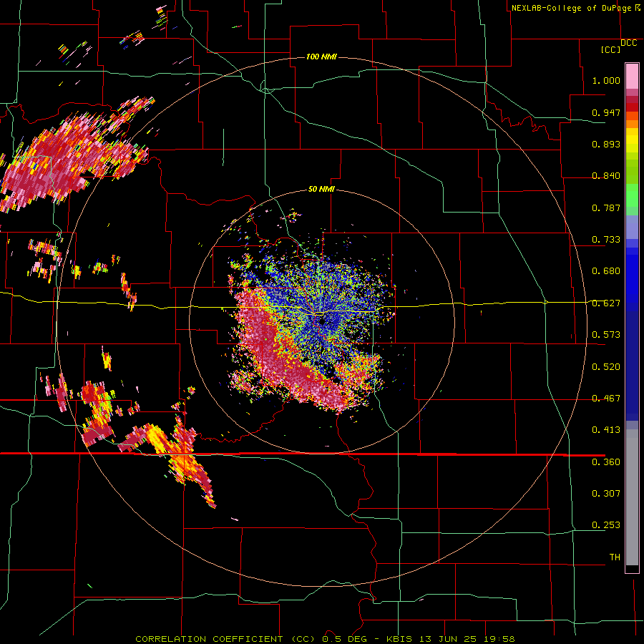Click the 0.947 scale value

coord(606,112)
